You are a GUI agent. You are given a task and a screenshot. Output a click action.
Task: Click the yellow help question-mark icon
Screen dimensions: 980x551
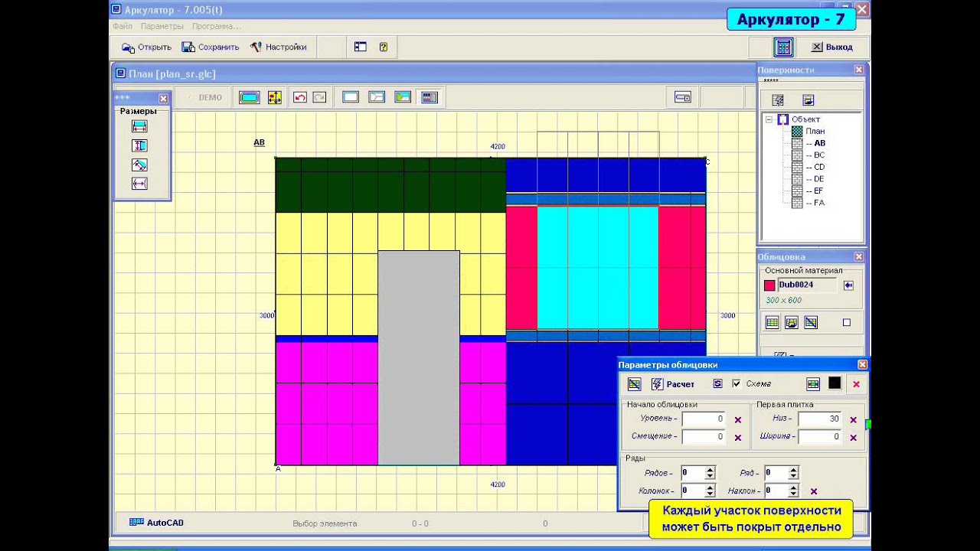click(x=384, y=47)
